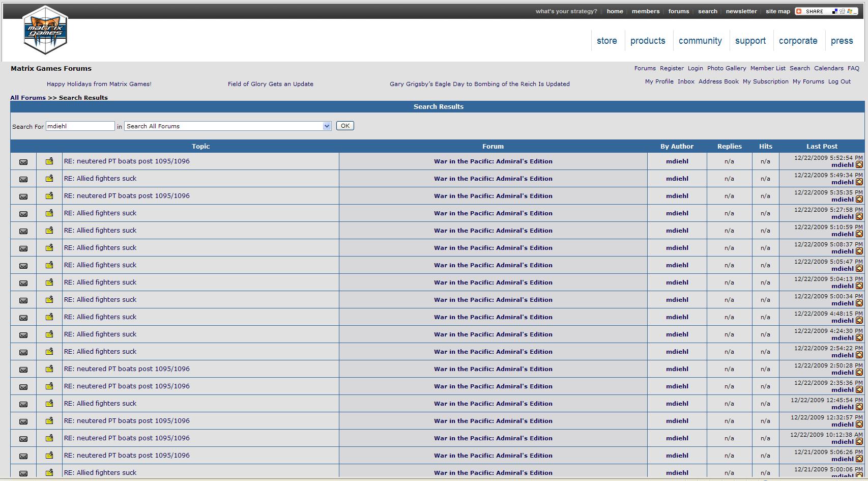Open the home link in top bar
868x481 pixels.
(x=615, y=11)
